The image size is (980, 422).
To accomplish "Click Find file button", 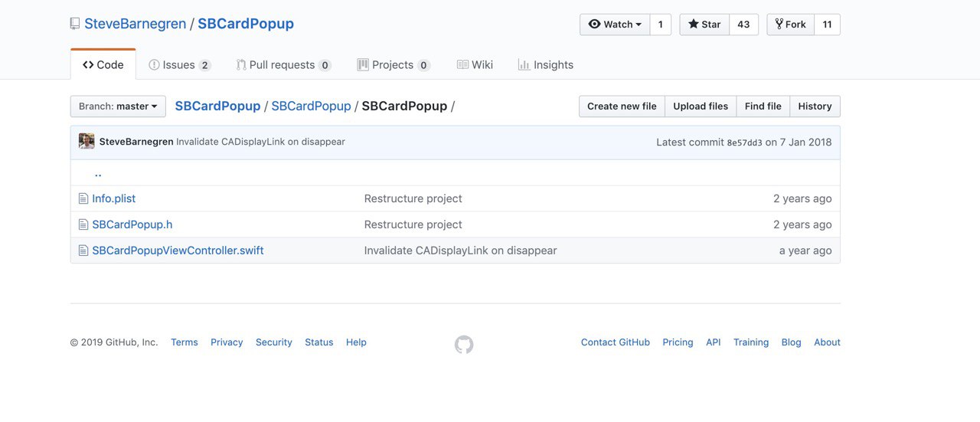I will (763, 106).
